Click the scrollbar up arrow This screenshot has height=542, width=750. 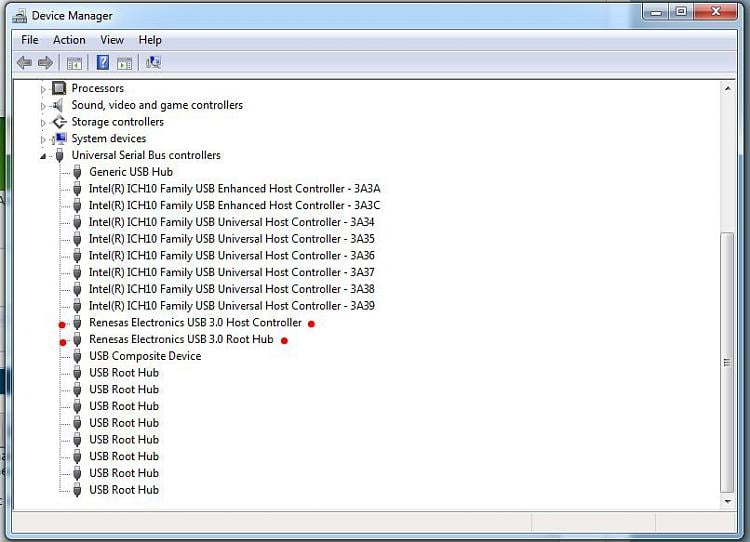tap(728, 88)
